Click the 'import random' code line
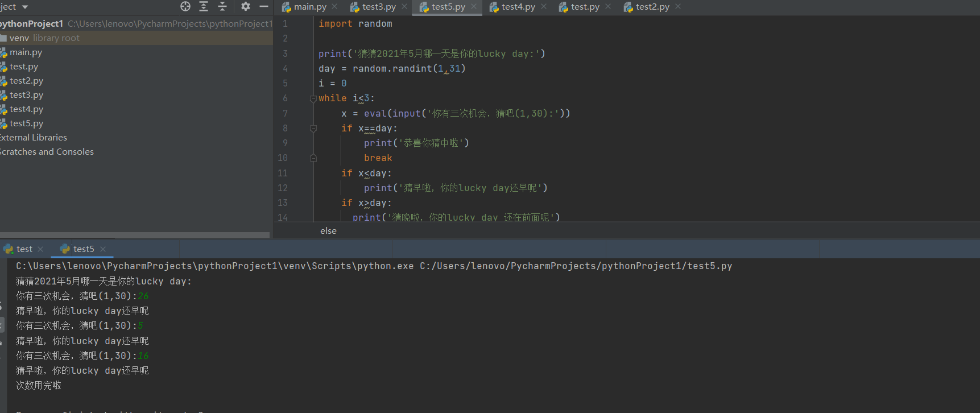This screenshot has height=413, width=980. click(355, 23)
